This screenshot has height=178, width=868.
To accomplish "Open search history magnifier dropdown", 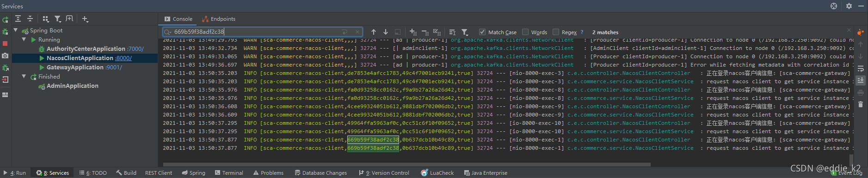I will (x=167, y=32).
